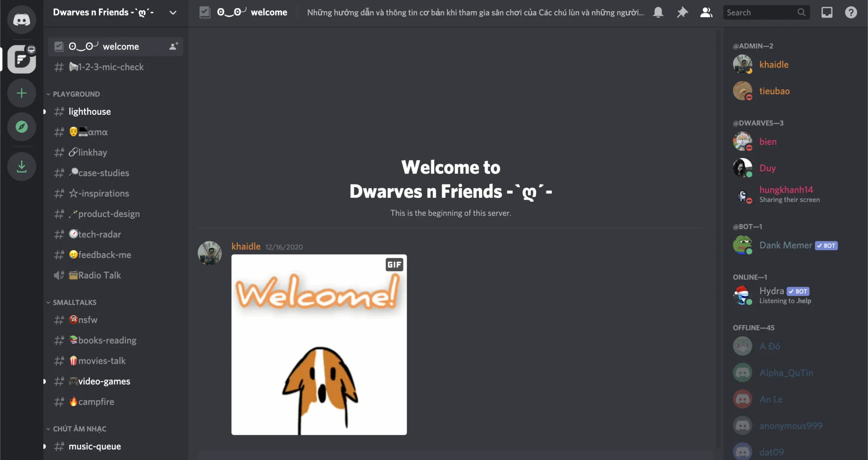
Task: Open Alpha_QuTin offline member avatar
Action: click(743, 373)
